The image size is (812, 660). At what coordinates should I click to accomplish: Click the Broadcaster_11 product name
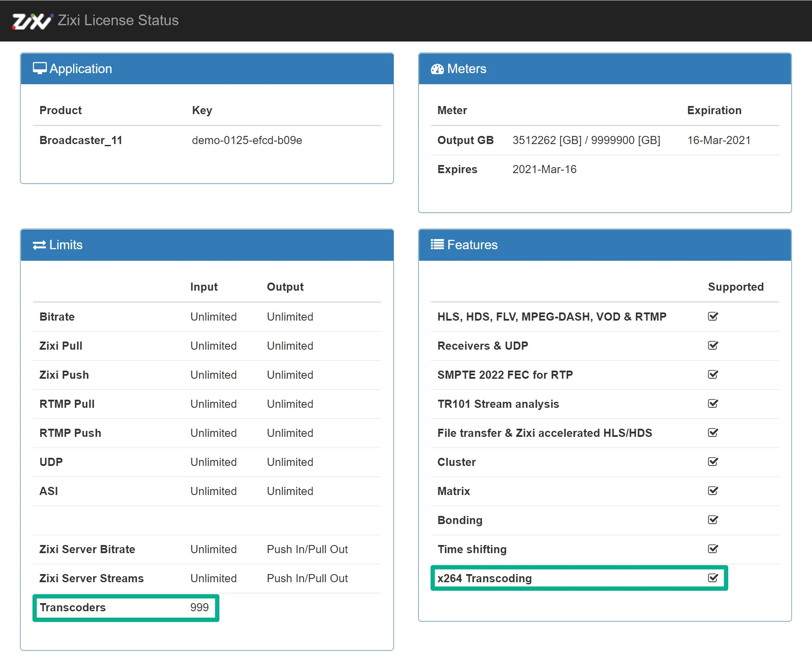click(x=81, y=140)
